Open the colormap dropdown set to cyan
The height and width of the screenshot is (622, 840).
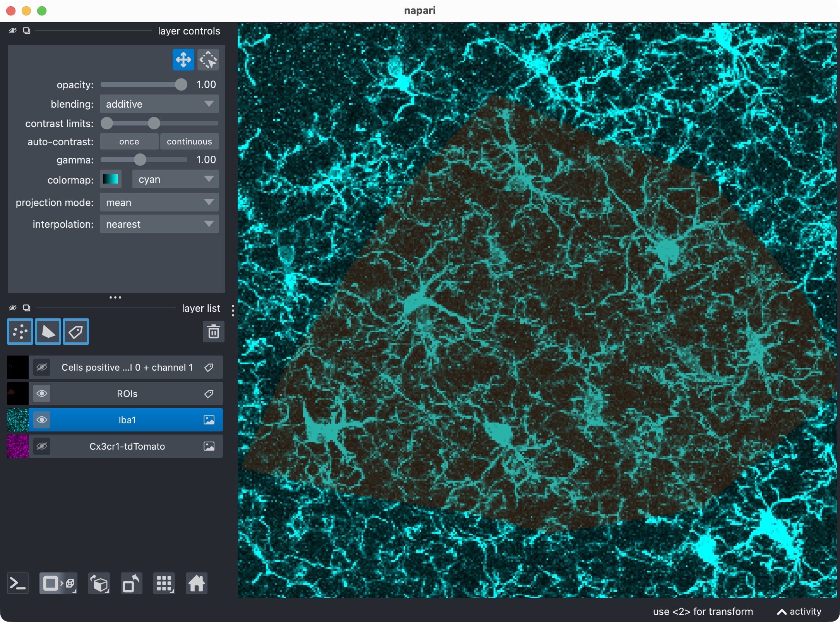click(x=176, y=179)
